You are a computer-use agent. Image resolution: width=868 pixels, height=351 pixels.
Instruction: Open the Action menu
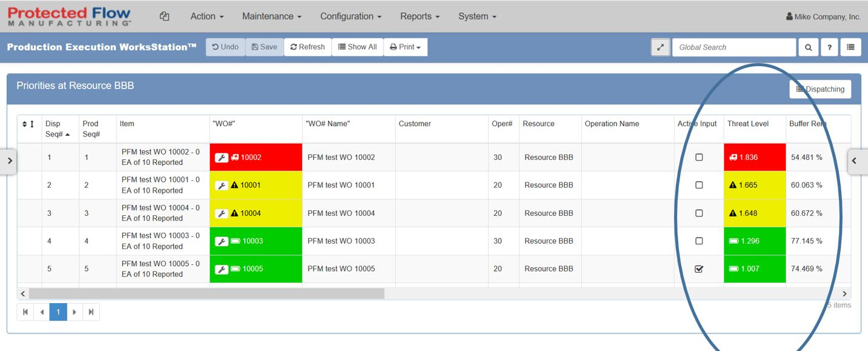(x=207, y=16)
